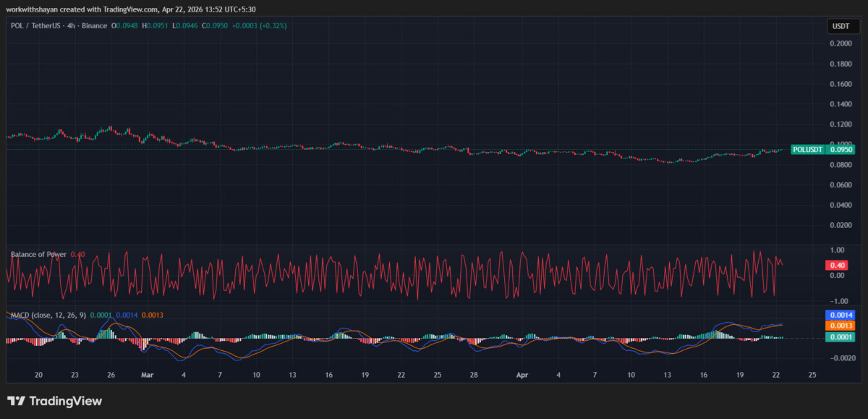Click the blue 0.0014 MACD axis label
Viewport: 868px width, 419px height.
tap(840, 316)
